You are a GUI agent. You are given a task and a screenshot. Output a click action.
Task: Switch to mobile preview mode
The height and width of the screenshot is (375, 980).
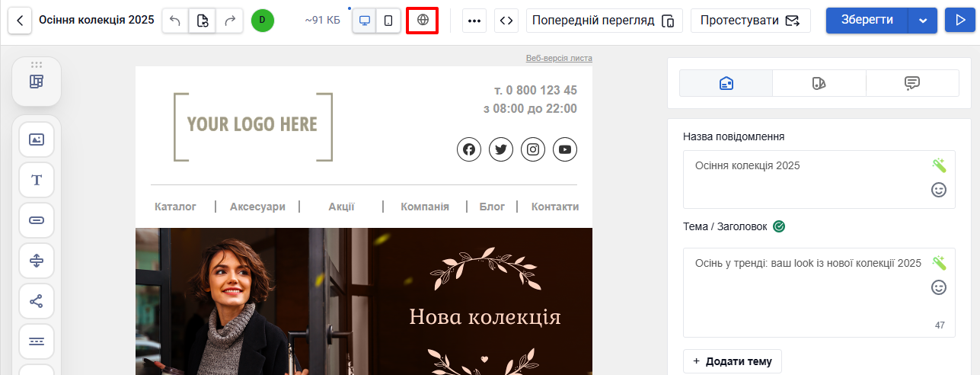click(x=388, y=21)
